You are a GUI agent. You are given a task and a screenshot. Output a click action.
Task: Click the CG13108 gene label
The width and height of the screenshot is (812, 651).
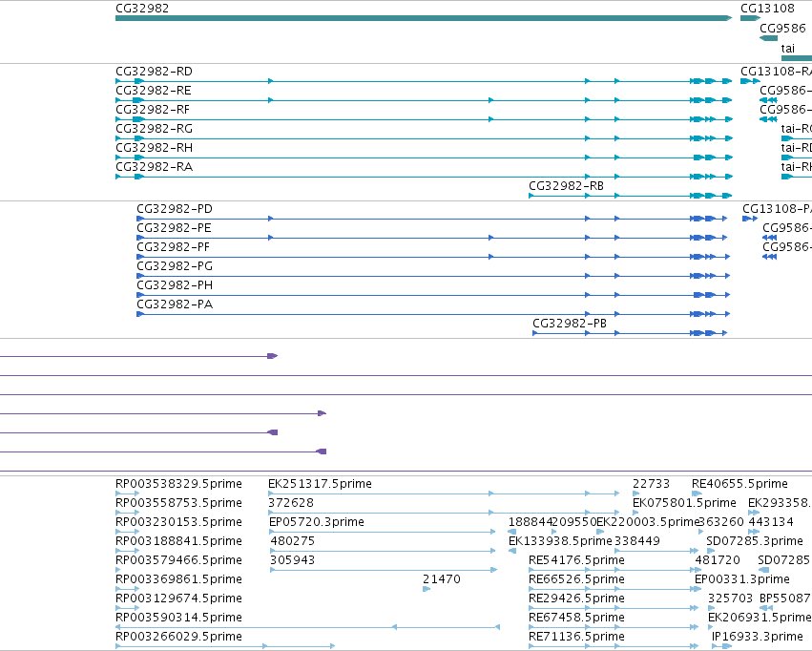(x=767, y=9)
